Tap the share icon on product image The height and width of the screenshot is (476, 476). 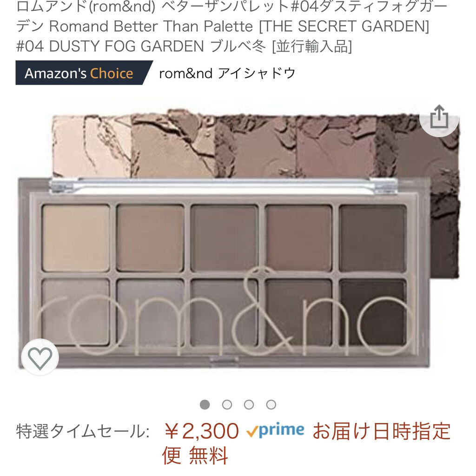pyautogui.click(x=439, y=117)
